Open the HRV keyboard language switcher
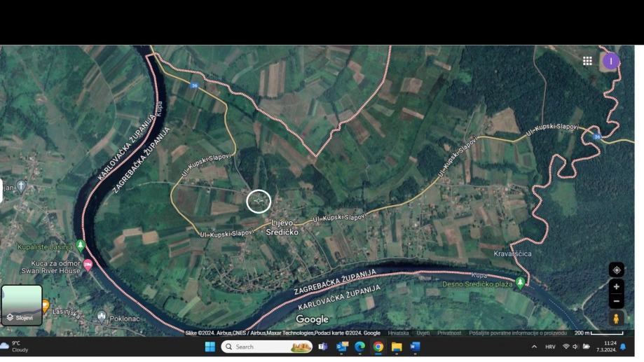 [550, 347]
